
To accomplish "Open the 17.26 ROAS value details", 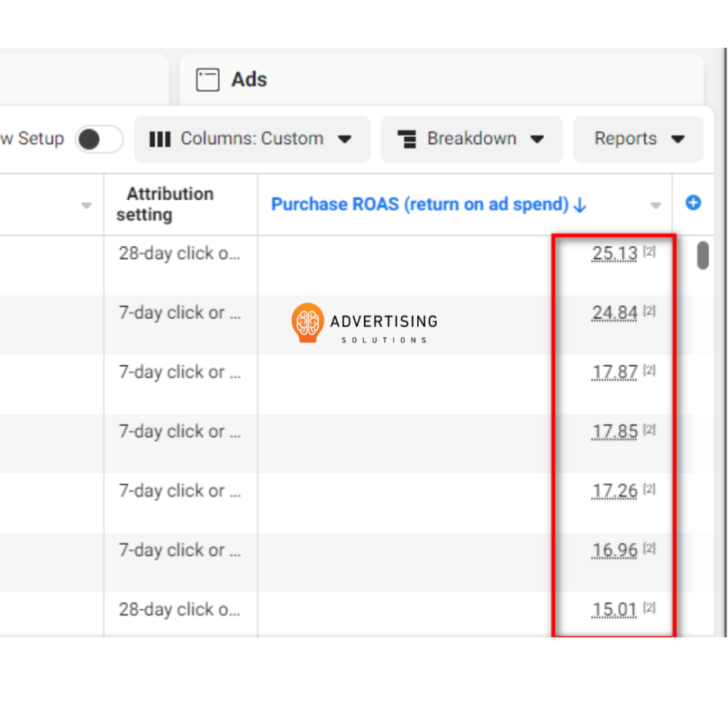I will [614, 491].
